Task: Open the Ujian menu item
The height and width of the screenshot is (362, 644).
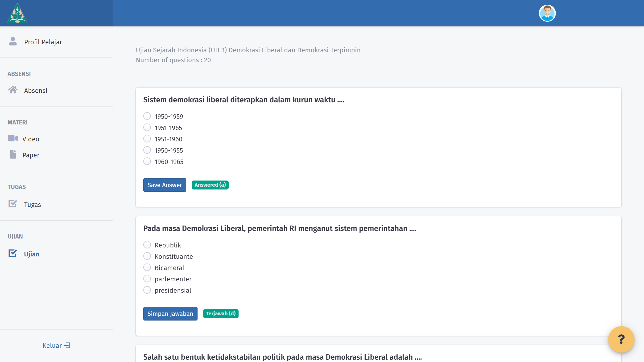Action: click(x=32, y=254)
